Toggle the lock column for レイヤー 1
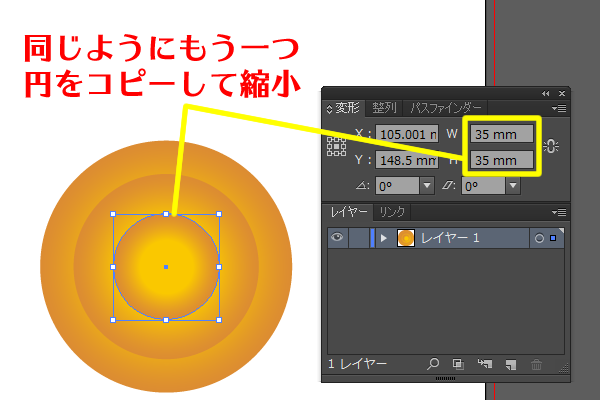The width and height of the screenshot is (600, 400). pyautogui.click(x=358, y=238)
